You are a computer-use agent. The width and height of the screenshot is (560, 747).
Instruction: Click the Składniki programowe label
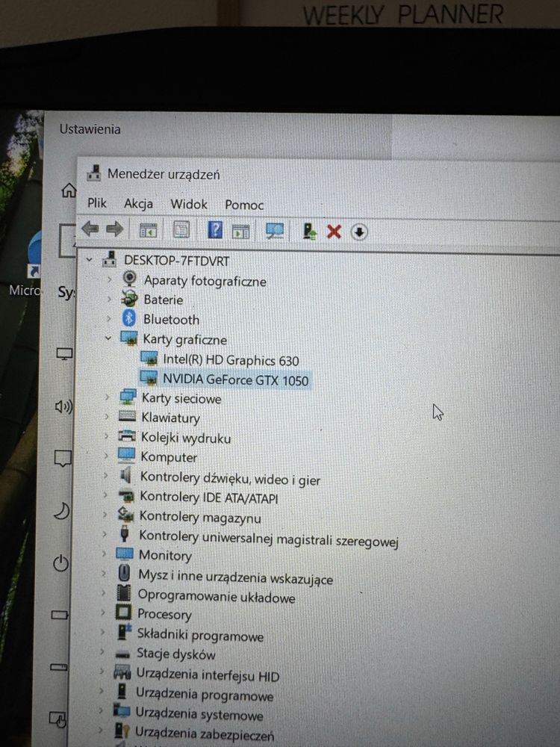pyautogui.click(x=200, y=634)
